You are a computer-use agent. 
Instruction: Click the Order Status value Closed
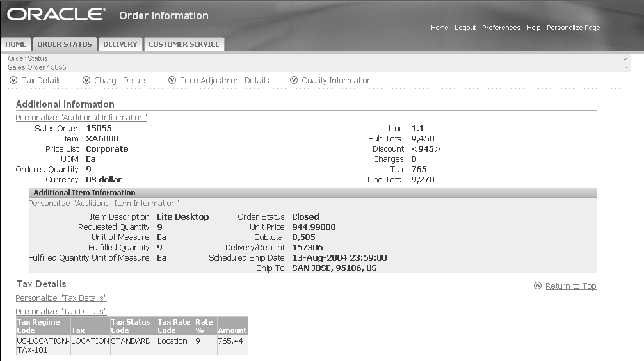pos(305,216)
